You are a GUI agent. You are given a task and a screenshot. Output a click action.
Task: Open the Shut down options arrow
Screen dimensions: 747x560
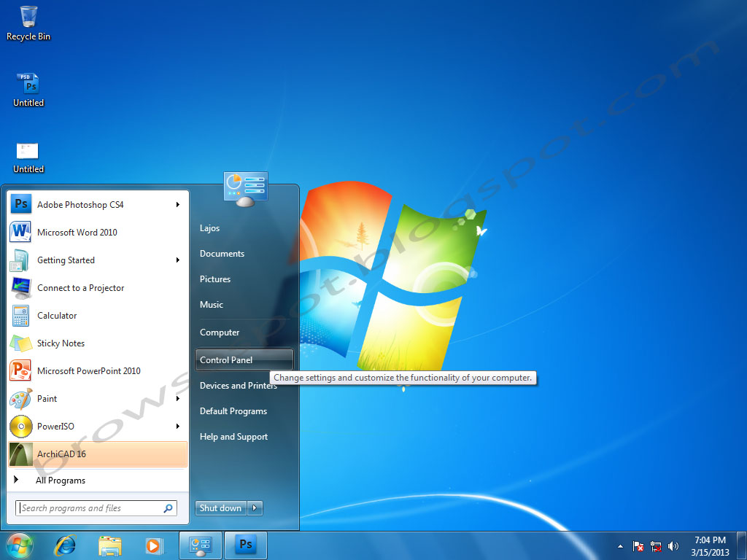point(253,508)
